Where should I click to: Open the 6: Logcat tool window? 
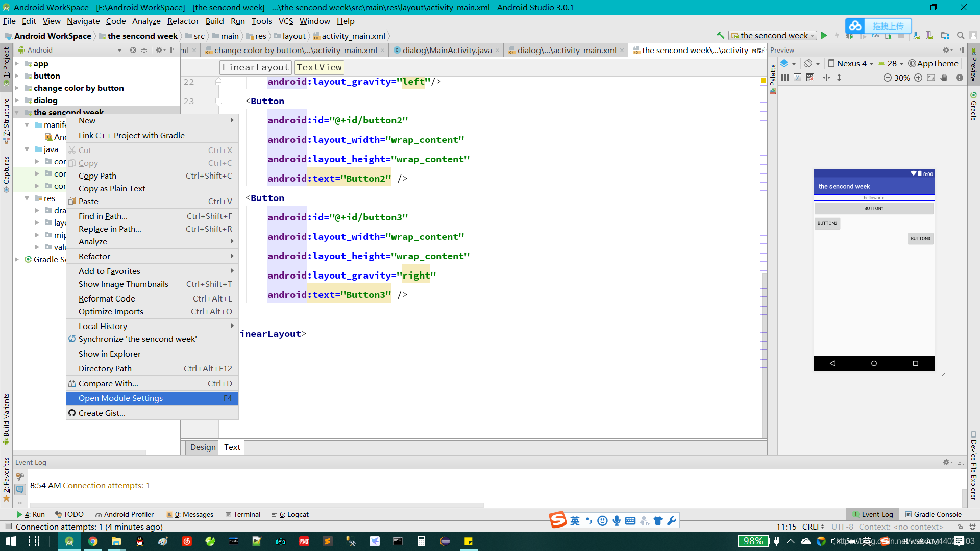coord(290,514)
